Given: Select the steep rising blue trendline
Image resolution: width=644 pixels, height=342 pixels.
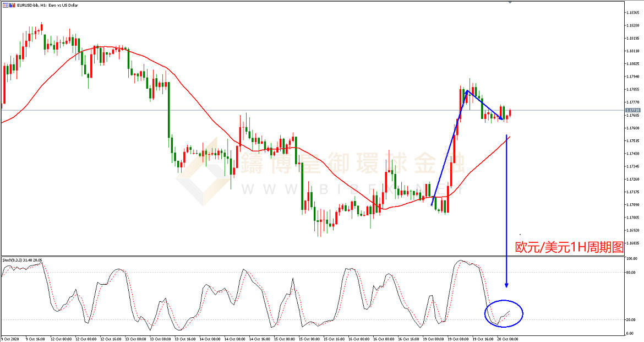Looking at the screenshot, I should pyautogui.click(x=449, y=149).
